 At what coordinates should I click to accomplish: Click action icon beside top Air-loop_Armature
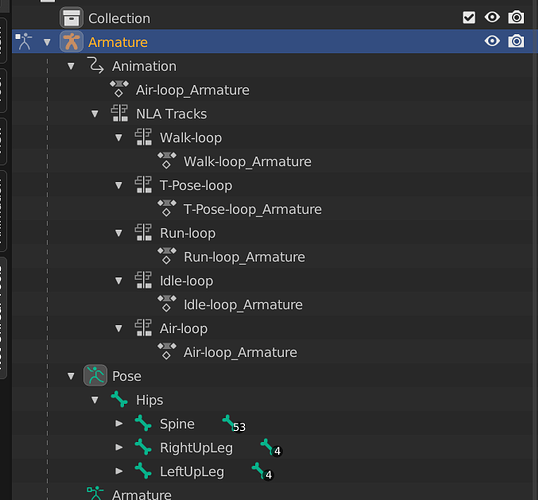119,89
